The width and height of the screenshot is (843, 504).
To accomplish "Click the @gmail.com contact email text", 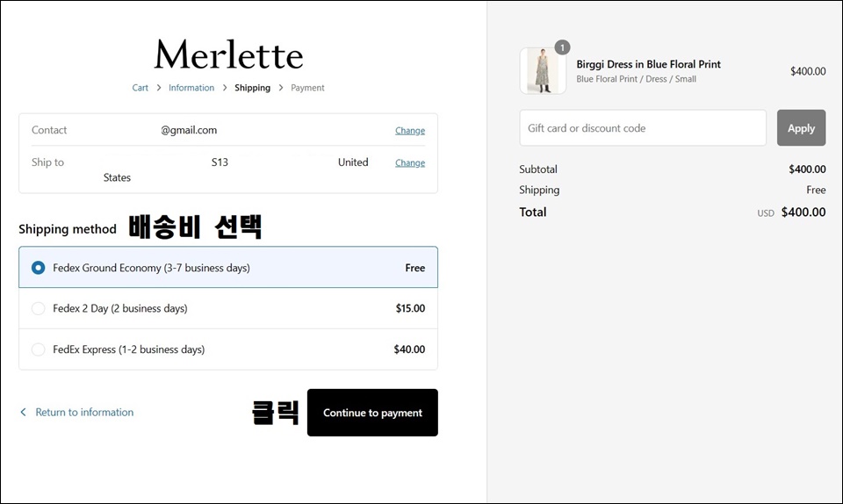I will click(189, 130).
